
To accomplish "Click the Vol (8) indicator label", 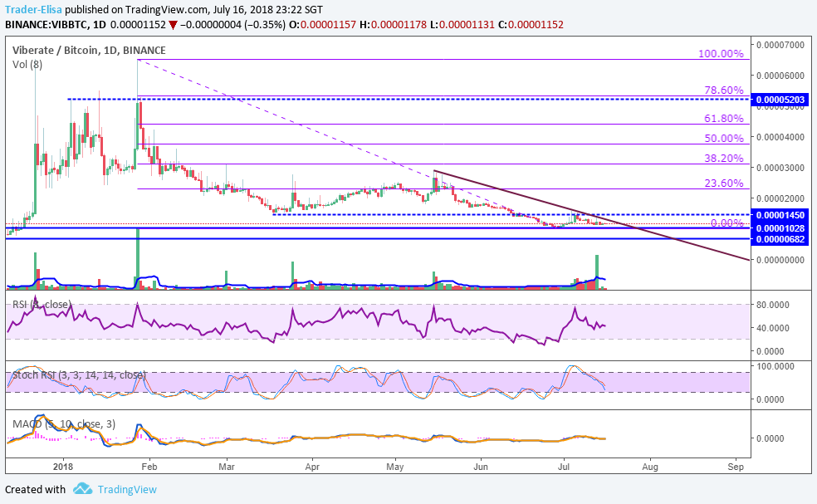I will [x=27, y=64].
